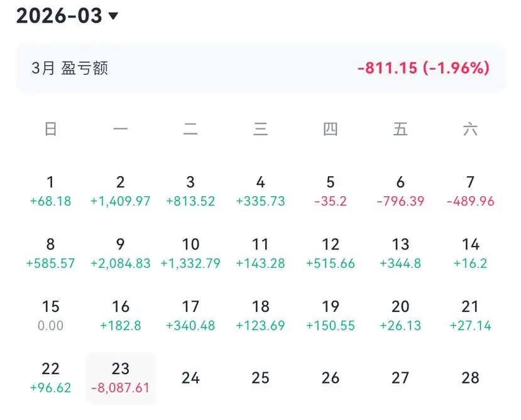
Task: Choose day 21 with +27.14
Action: pyautogui.click(x=471, y=316)
